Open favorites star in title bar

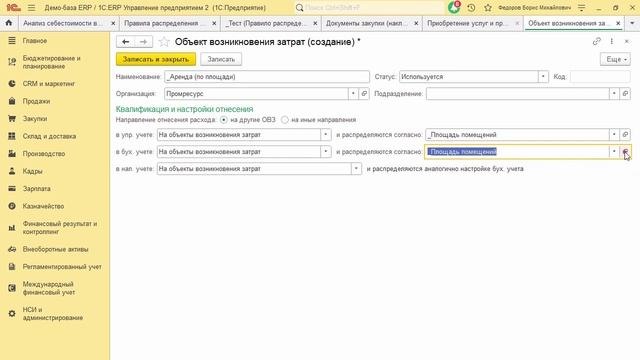tap(488, 8)
